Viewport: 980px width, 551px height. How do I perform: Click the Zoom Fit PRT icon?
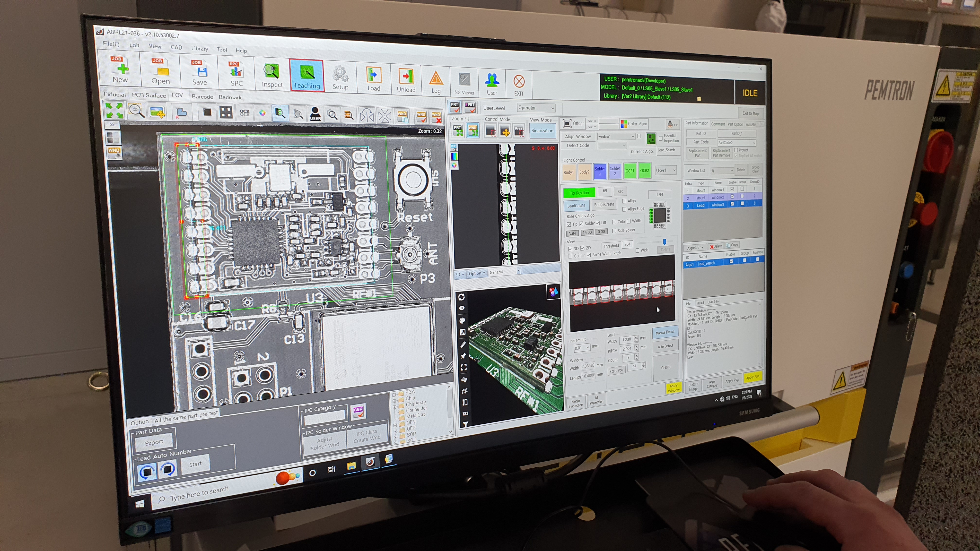tap(458, 131)
